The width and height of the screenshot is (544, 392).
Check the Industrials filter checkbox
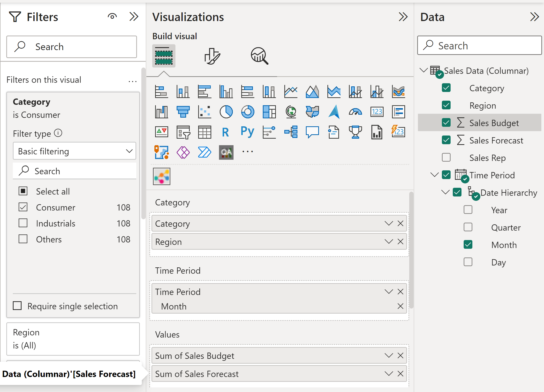23,223
